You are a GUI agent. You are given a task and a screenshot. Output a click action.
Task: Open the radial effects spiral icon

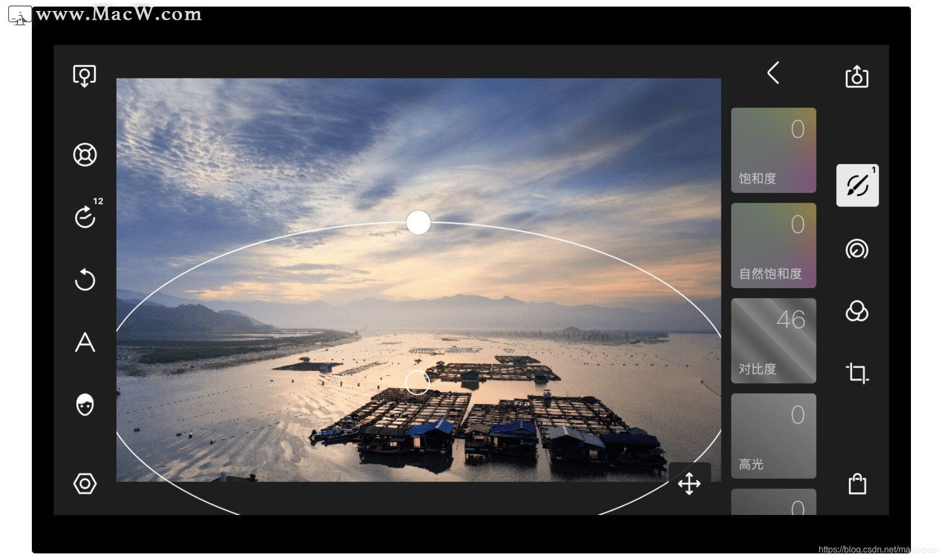[857, 249]
